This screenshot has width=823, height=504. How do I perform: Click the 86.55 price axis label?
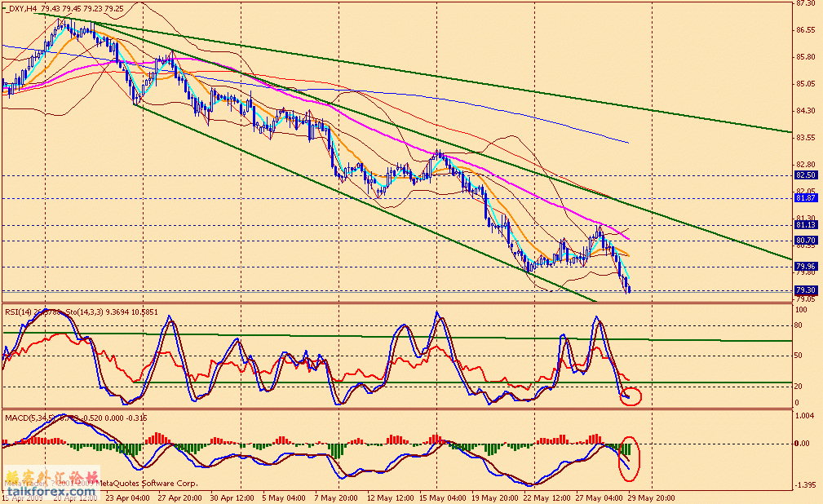pos(806,30)
